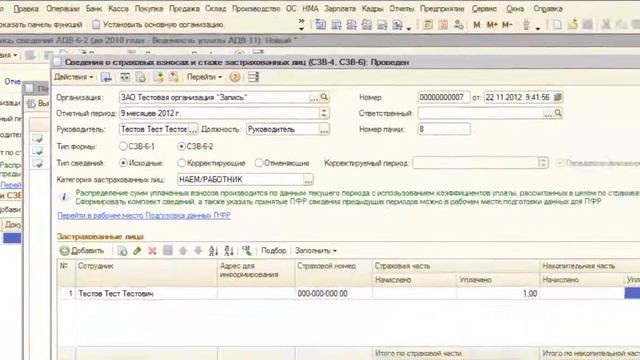
Task: Click the move row down arrow icon
Action: point(198,251)
